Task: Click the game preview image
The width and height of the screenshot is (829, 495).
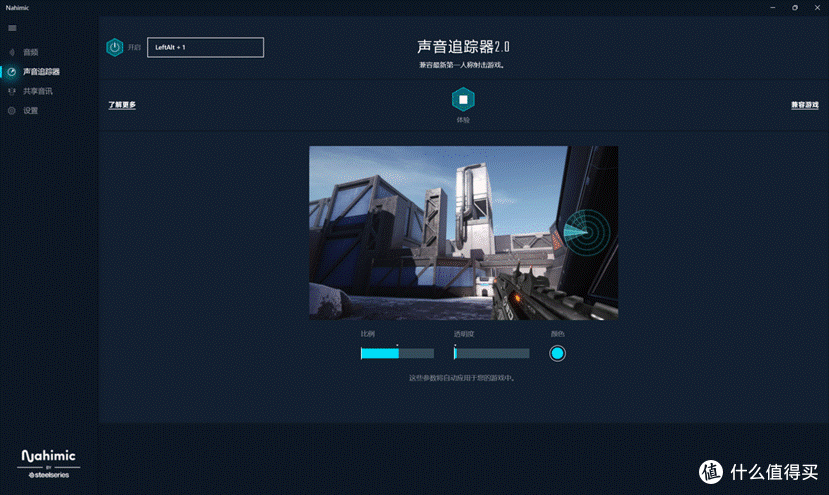Action: click(463, 233)
